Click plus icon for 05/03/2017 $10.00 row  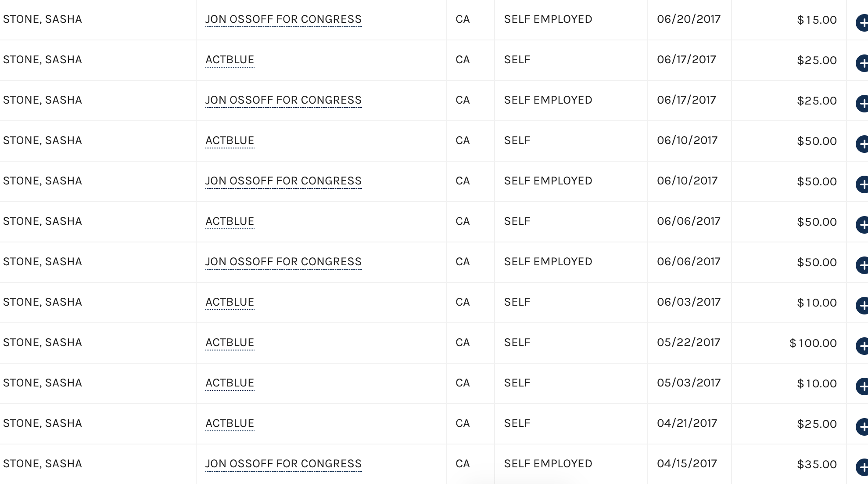click(x=862, y=386)
